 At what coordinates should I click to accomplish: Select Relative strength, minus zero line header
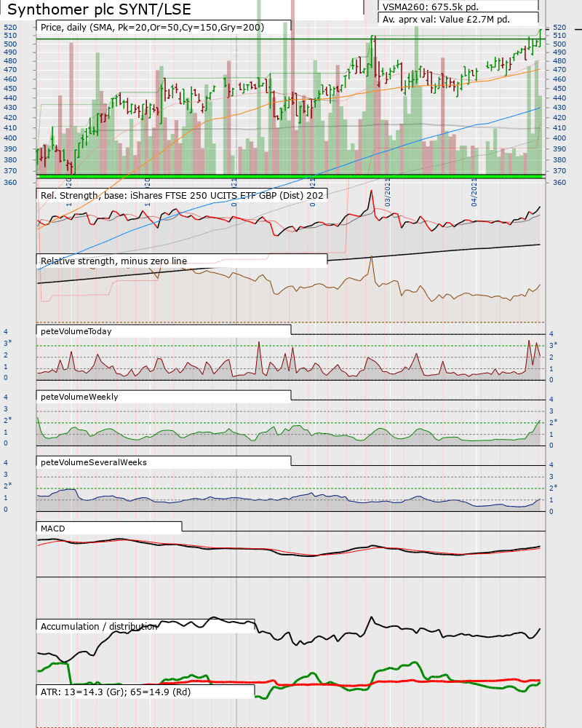(x=113, y=261)
